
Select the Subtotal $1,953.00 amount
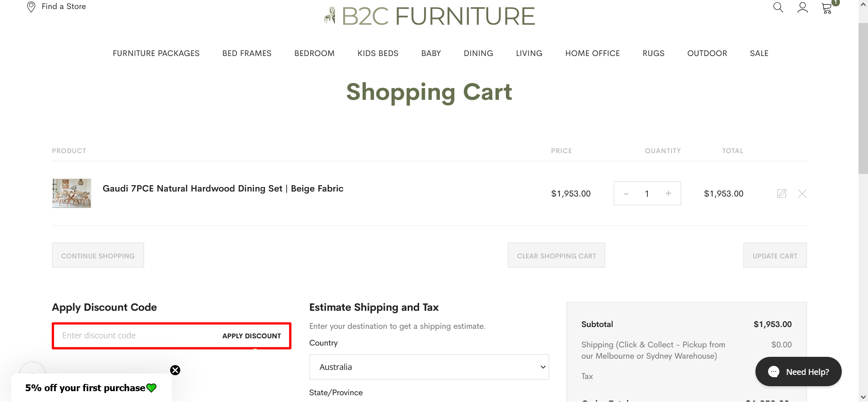(773, 324)
